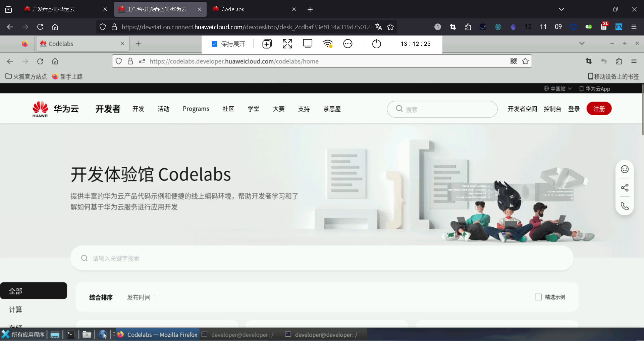The image size is (644, 342).
Task: Click the Wi-Fi status icon in the floating toolbar
Action: 328,44
